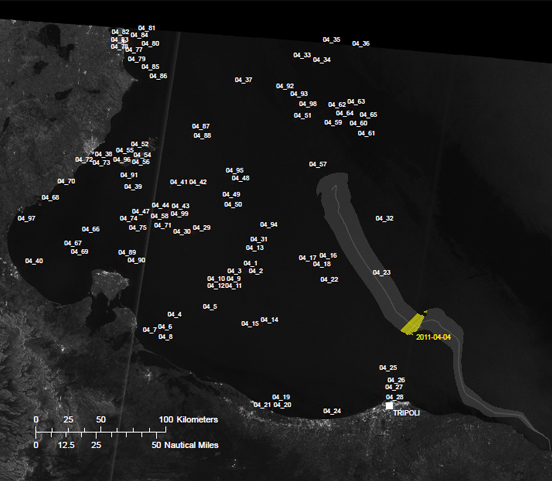The width and height of the screenshot is (552, 481).
Task: Click the 04_50 label
Action: click(233, 205)
